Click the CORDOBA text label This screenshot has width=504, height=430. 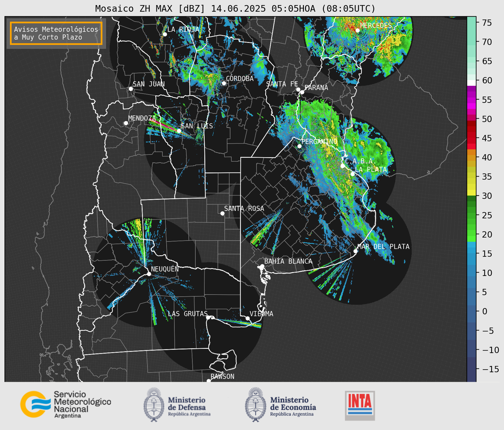click(240, 78)
